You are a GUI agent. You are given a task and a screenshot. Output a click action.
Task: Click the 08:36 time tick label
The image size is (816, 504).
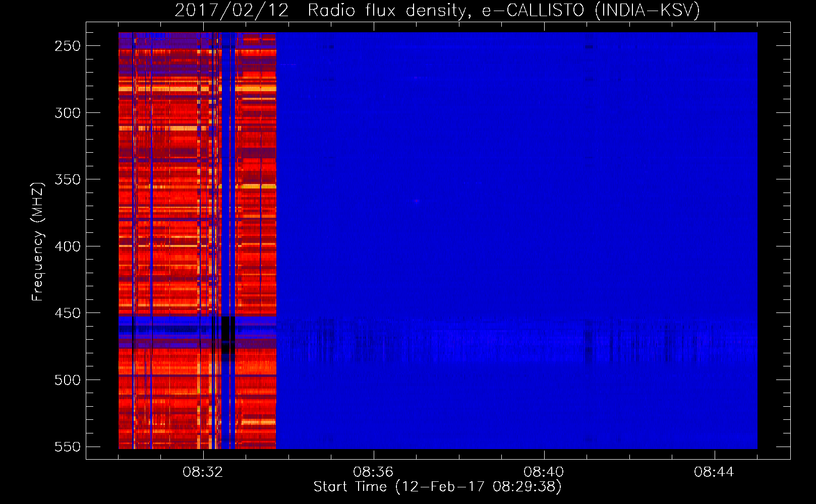pyautogui.click(x=373, y=472)
